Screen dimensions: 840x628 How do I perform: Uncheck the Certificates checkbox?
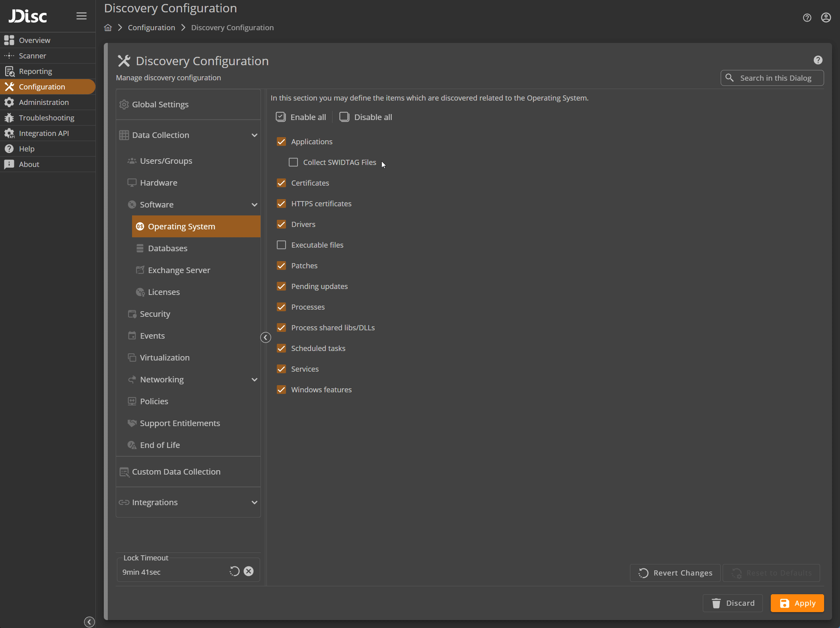[x=281, y=183]
